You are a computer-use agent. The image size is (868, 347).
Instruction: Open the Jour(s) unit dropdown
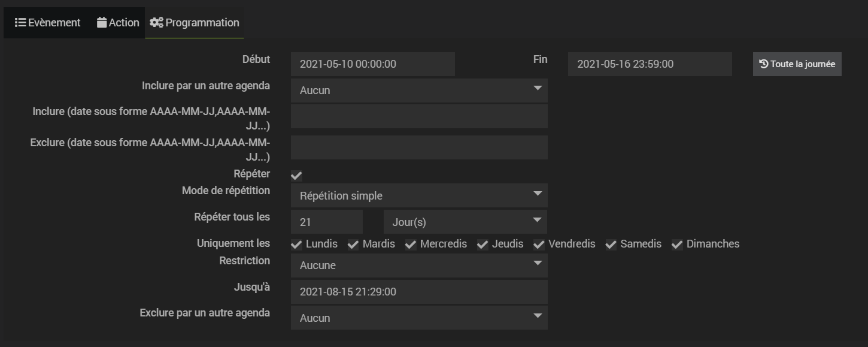[x=465, y=222]
